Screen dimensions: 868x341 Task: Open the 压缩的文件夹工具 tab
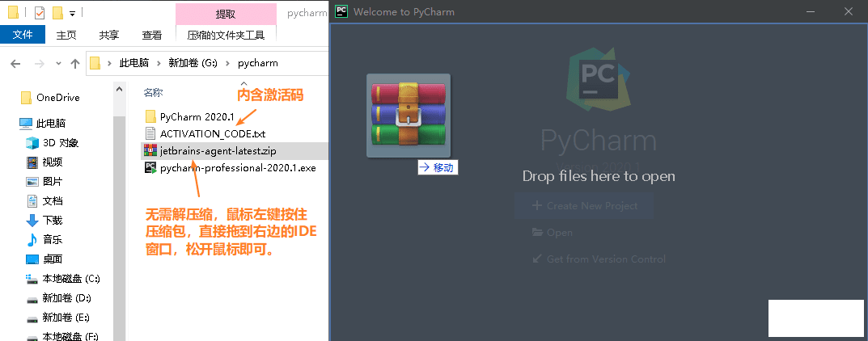(x=226, y=35)
